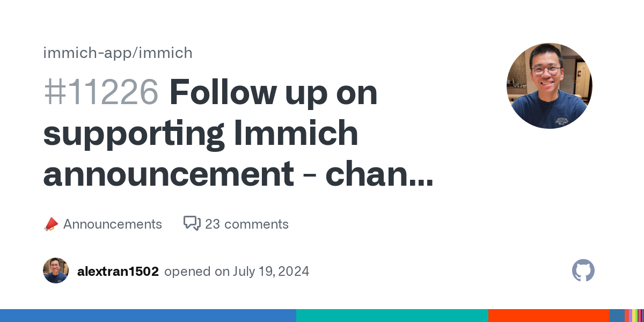Click the 'opened on July 19, 2024' date
The image size is (644, 322).
point(237,272)
